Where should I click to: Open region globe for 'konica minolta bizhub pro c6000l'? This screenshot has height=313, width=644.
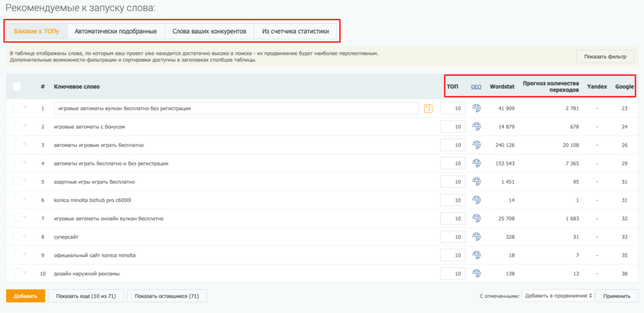point(477,200)
